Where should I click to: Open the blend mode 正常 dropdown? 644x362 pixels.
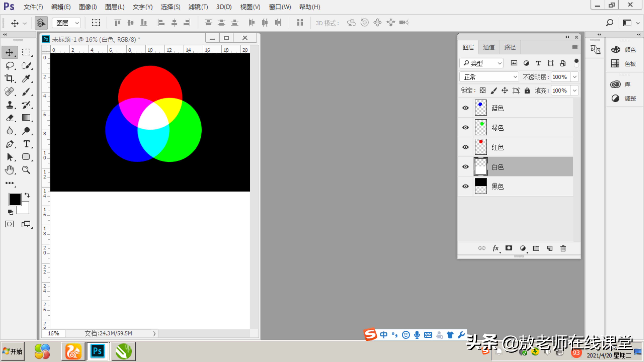(x=489, y=77)
